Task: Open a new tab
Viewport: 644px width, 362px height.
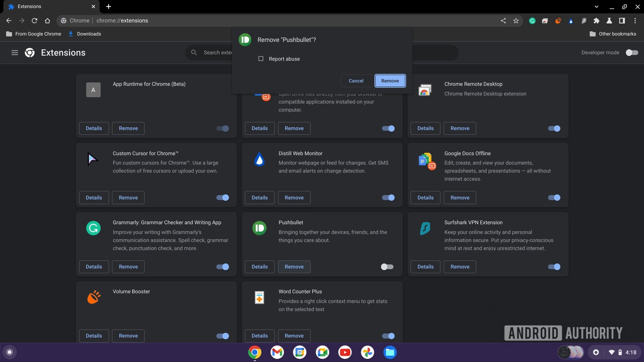Action: tap(108, 7)
